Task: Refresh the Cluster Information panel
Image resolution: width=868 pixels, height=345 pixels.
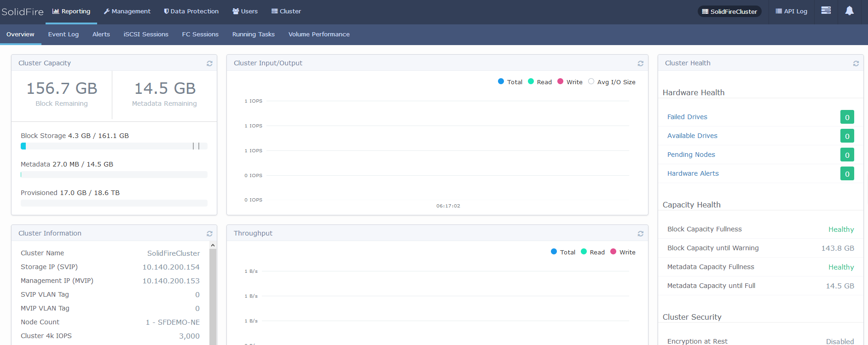Action: [209, 234]
